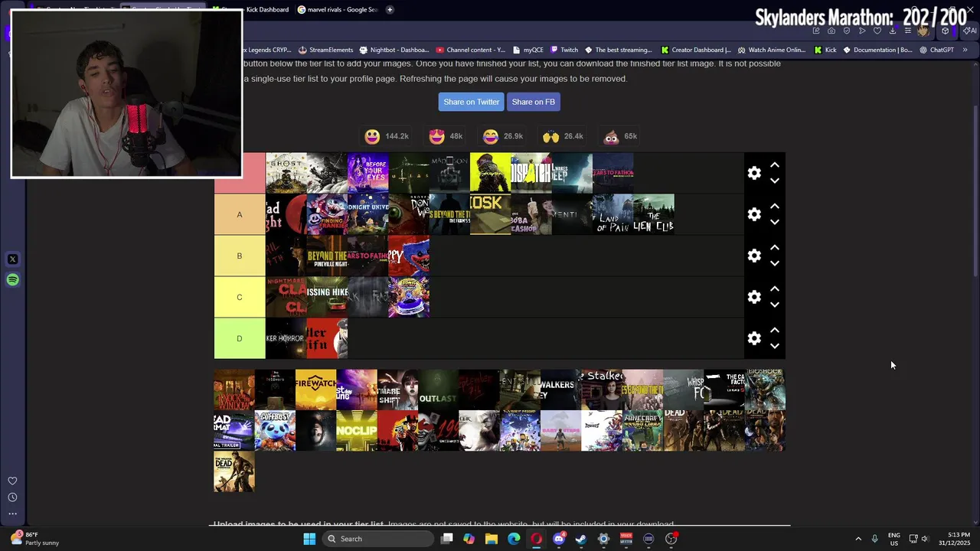
Task: Select the Missing Hiker thumbnail in tier C
Action: [x=327, y=297]
